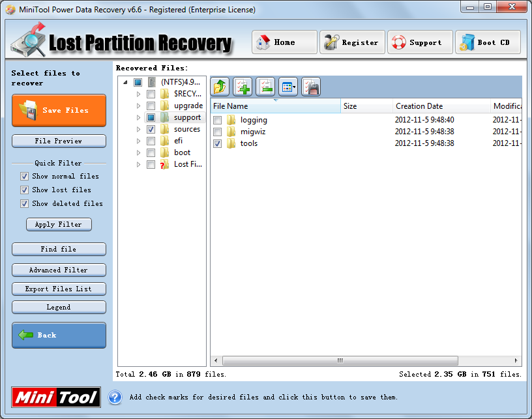
Task: Click Apply Filter button
Action: [x=59, y=224]
